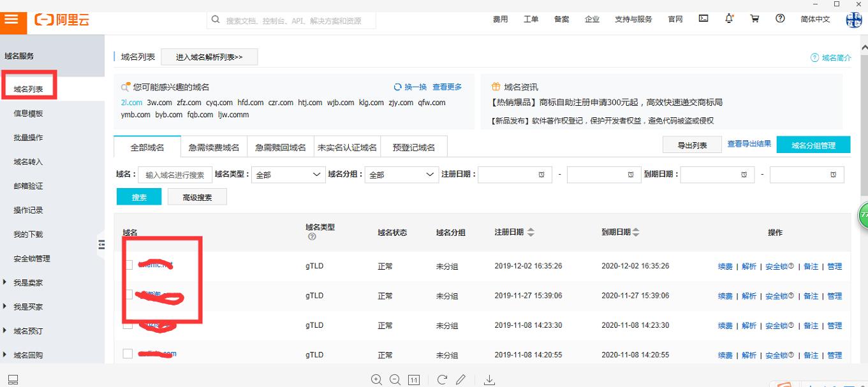
Task: Click the 域名类型 help icon
Action: [x=312, y=237]
